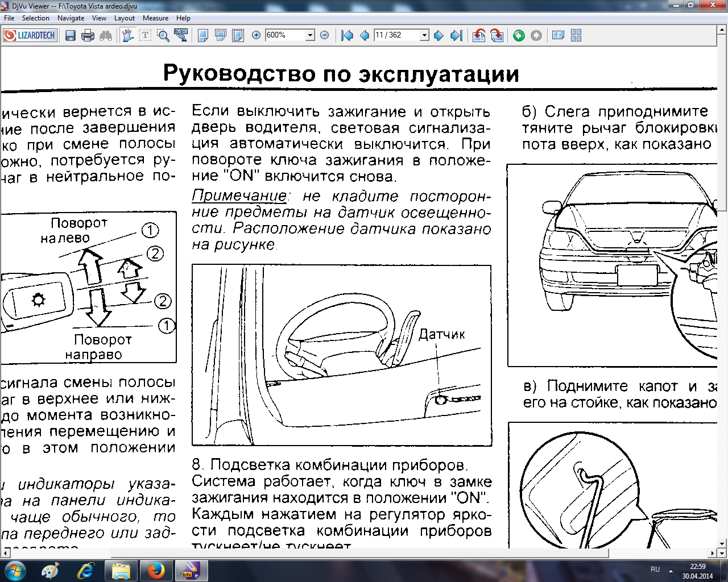The height and width of the screenshot is (582, 728).
Task: Open the Layout menu
Action: click(x=124, y=18)
